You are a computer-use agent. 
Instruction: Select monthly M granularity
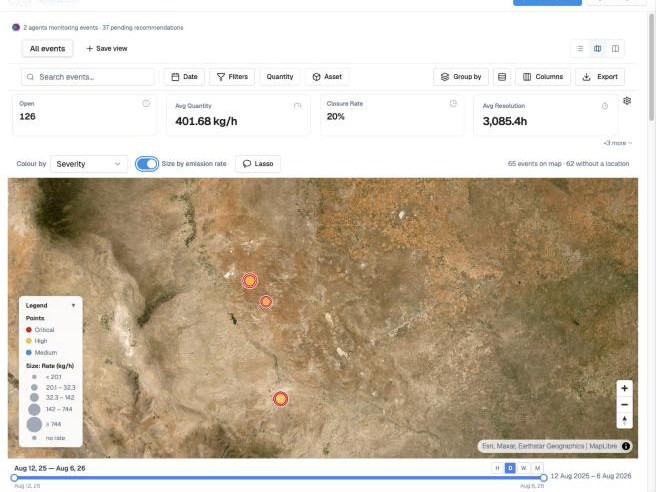(x=538, y=468)
